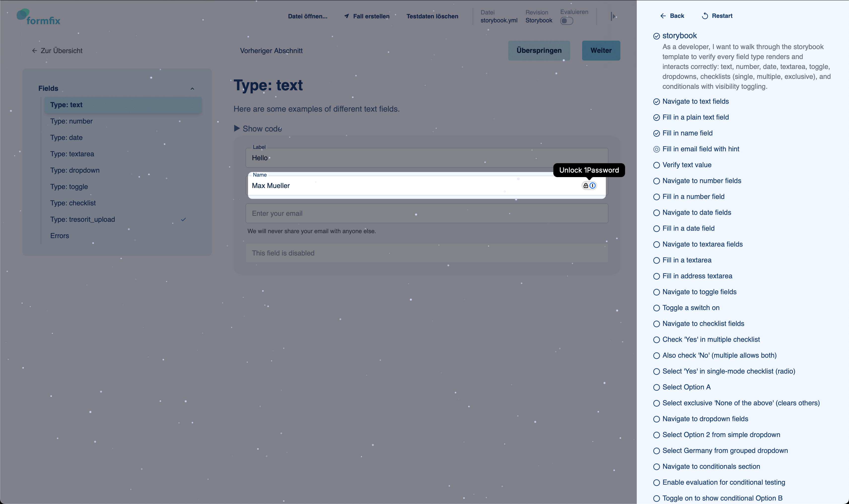
Task: Collapse the Fields panel with its chevron
Action: click(192, 88)
